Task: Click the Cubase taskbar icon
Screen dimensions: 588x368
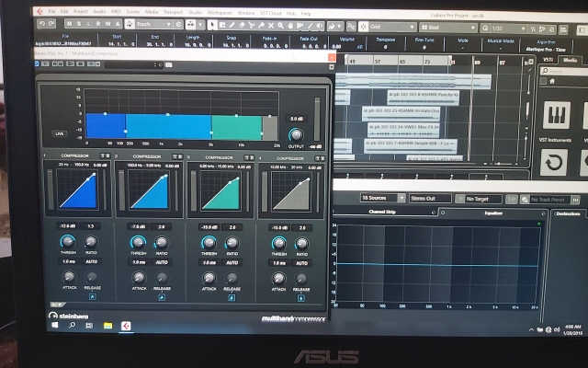Action: [126, 326]
